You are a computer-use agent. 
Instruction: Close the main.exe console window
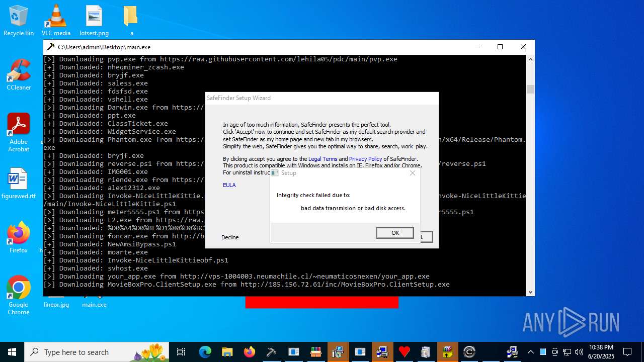click(523, 47)
